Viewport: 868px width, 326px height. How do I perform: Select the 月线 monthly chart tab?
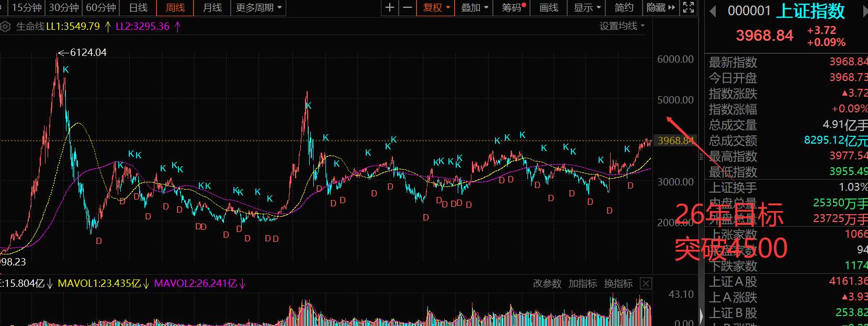(212, 7)
